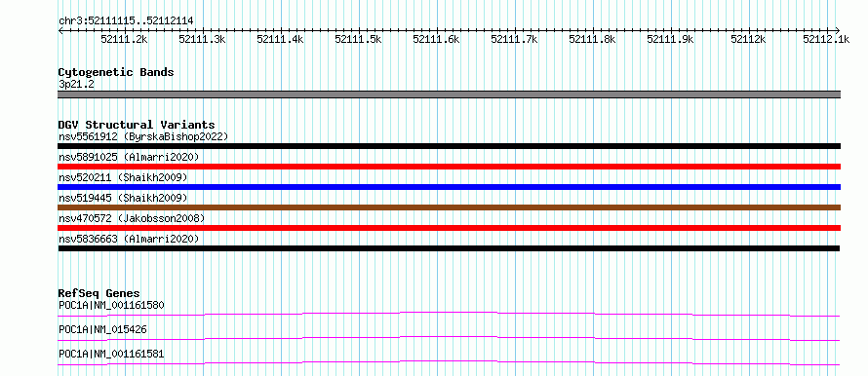Click the RefSeq Genes track title
This screenshot has height=376, width=868.
pyautogui.click(x=99, y=293)
